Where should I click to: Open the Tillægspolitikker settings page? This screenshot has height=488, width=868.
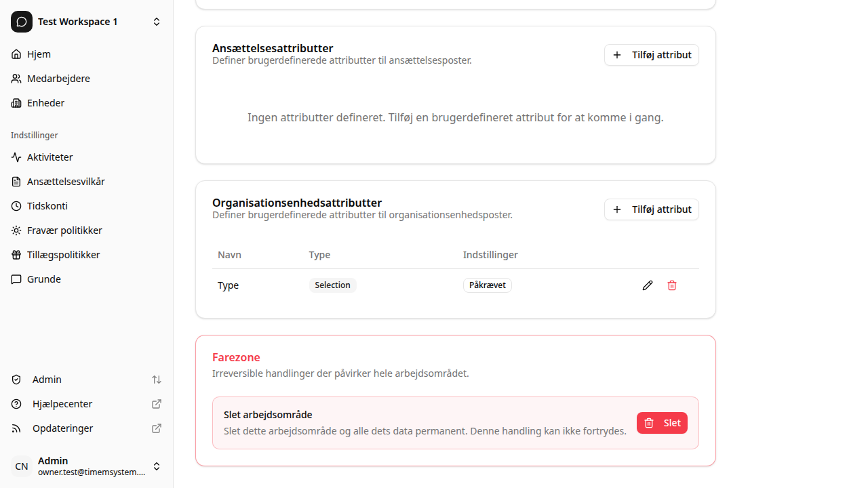click(16, 254)
